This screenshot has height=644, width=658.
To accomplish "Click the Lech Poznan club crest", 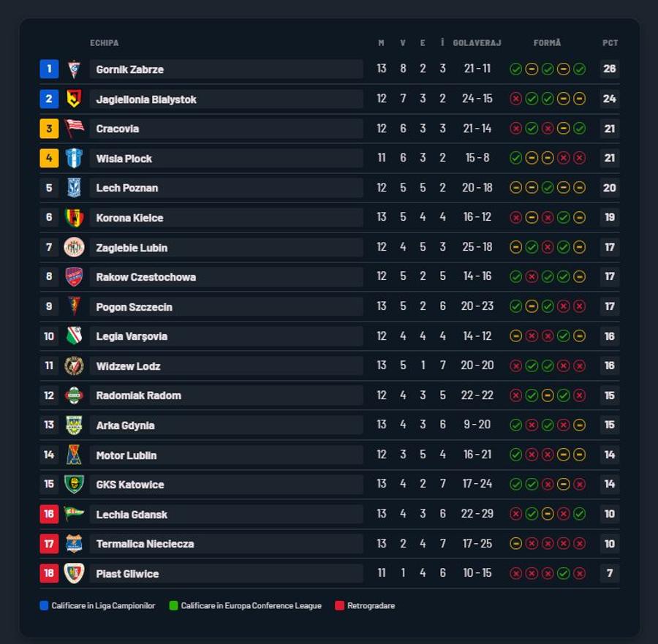I will pos(75,188).
